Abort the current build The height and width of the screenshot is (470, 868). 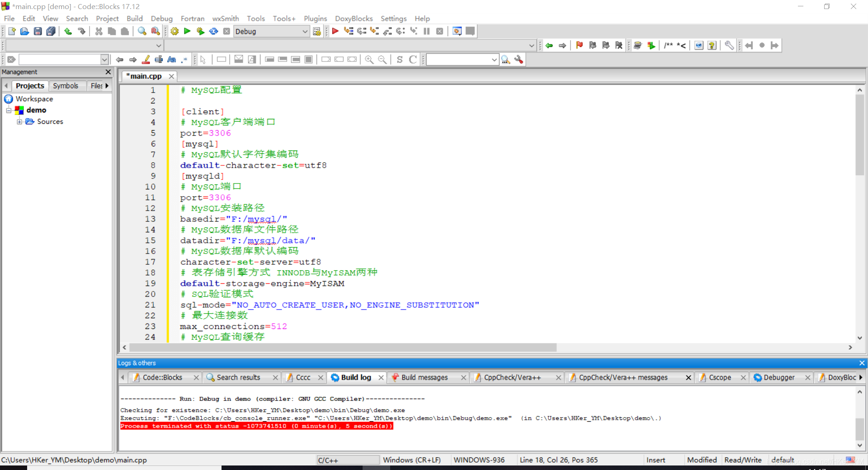(226, 31)
